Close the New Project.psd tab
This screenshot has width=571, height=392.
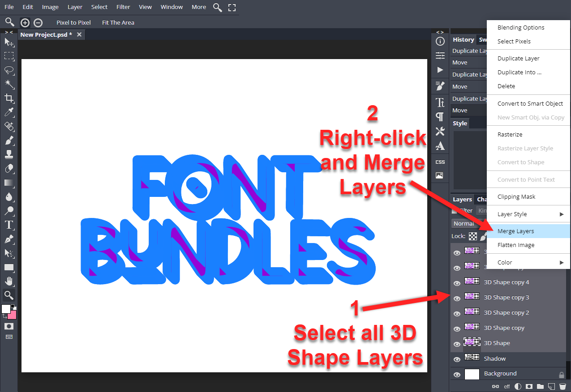(79, 34)
